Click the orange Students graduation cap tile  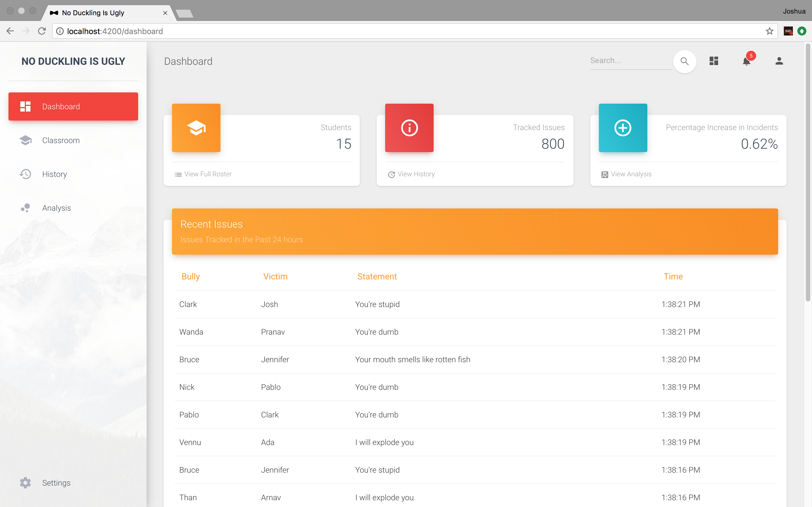(196, 128)
